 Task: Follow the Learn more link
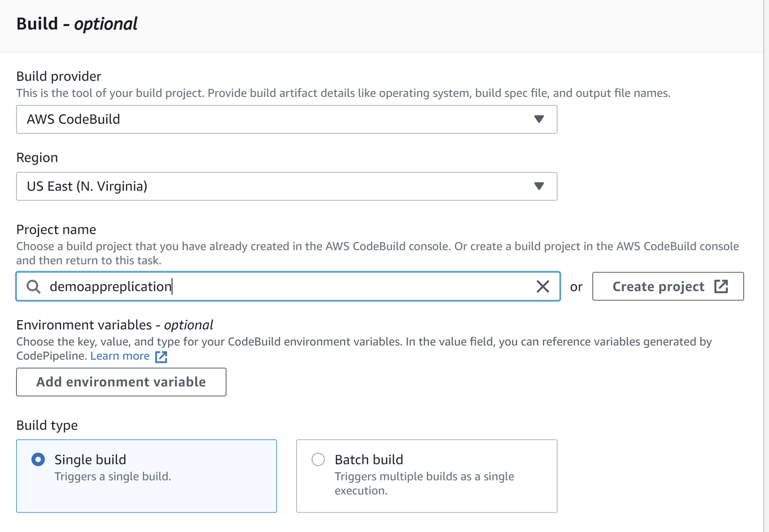tap(120, 356)
